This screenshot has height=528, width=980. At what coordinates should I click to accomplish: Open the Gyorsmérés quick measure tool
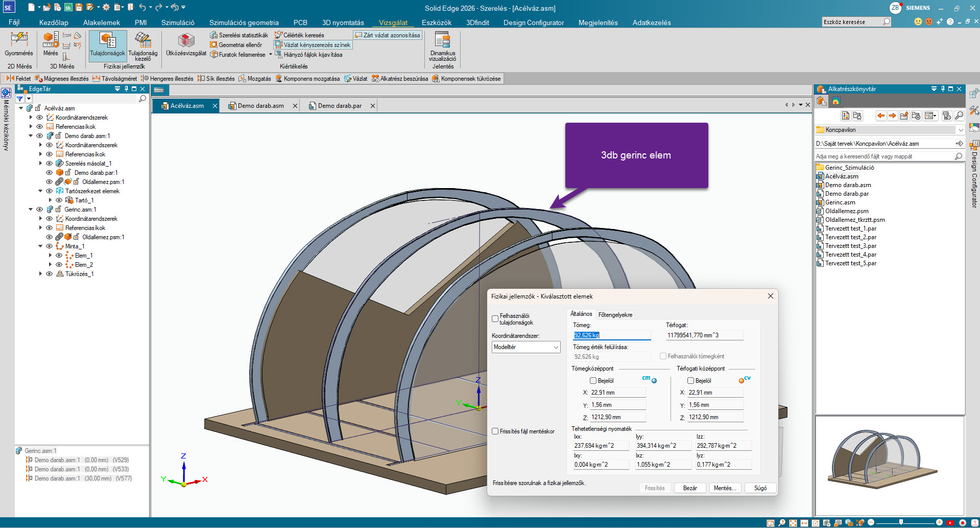(x=19, y=44)
